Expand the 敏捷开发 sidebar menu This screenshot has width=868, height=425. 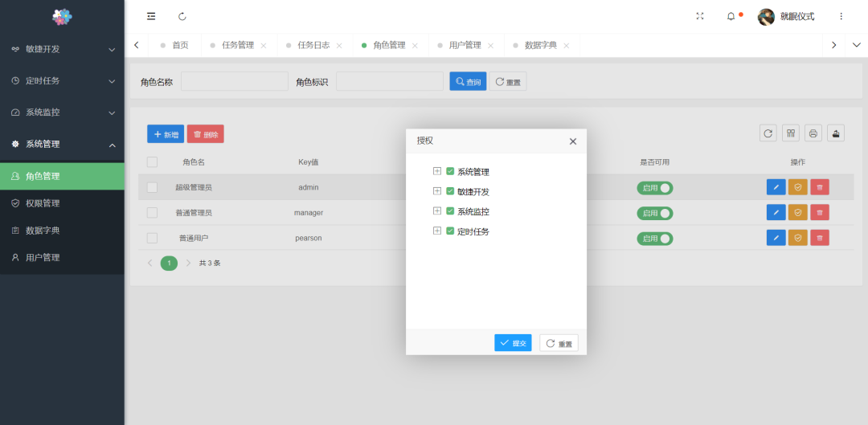click(x=62, y=49)
